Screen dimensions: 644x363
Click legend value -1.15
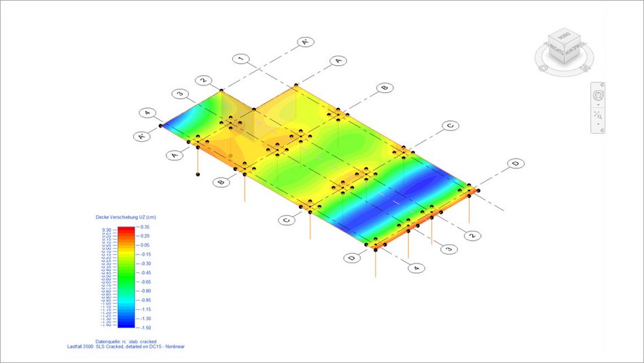click(145, 309)
